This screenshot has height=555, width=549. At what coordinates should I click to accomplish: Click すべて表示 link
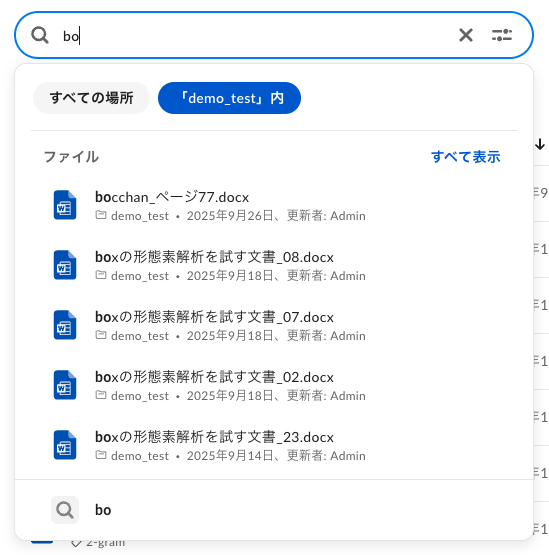pyautogui.click(x=465, y=156)
